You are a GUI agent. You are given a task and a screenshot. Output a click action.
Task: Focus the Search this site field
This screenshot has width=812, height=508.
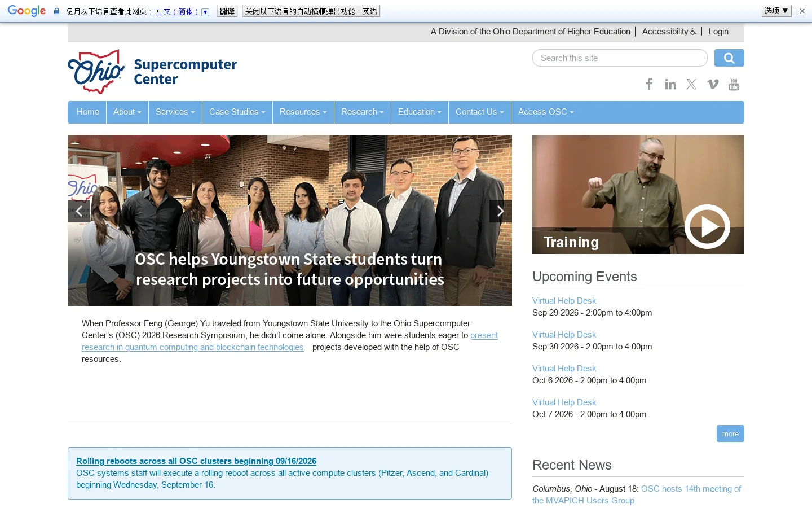pyautogui.click(x=620, y=58)
